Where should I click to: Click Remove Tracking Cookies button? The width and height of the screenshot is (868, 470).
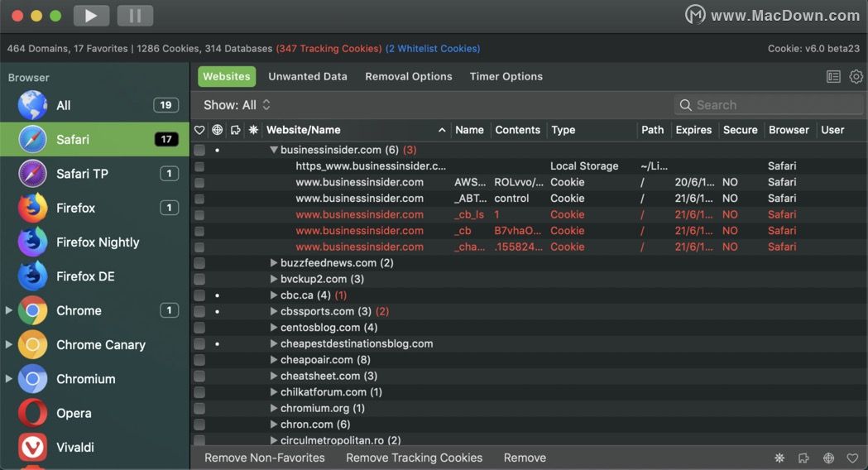click(414, 458)
